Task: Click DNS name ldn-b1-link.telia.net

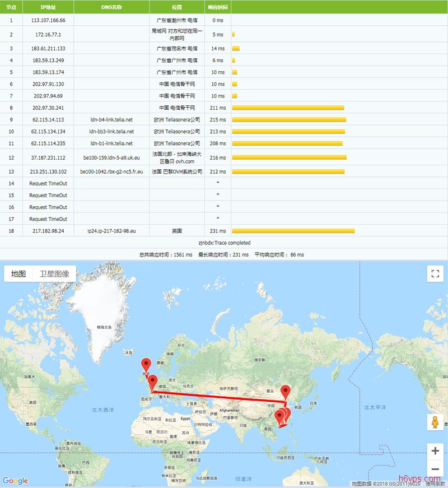Action: 111,143
